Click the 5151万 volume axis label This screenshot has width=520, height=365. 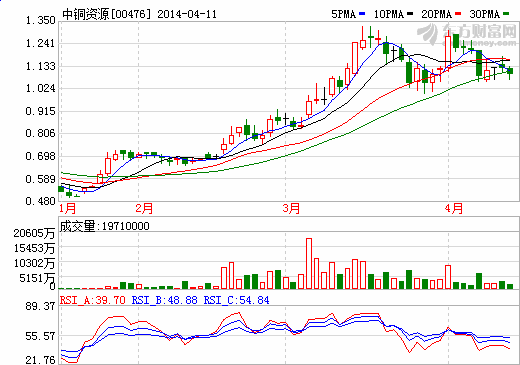[37, 278]
